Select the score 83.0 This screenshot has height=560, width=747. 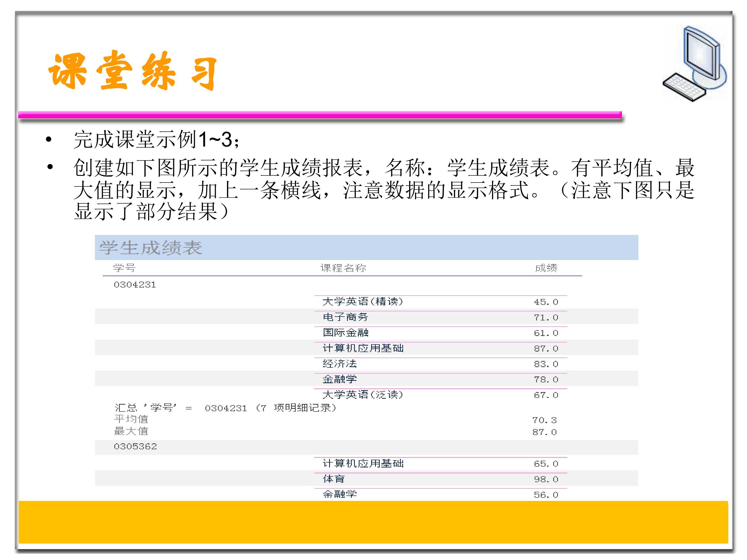(x=546, y=364)
